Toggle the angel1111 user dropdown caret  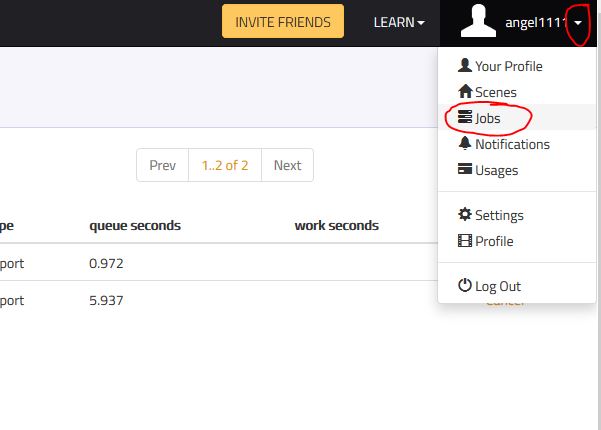(578, 23)
